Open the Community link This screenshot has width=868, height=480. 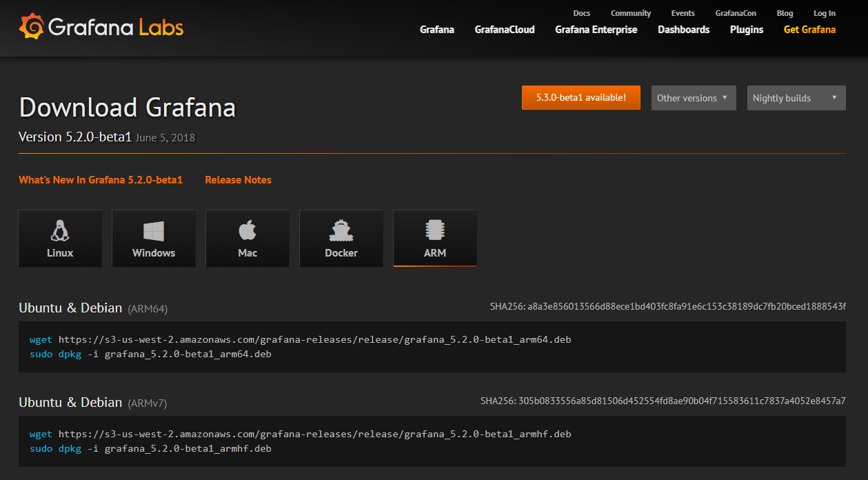[631, 13]
